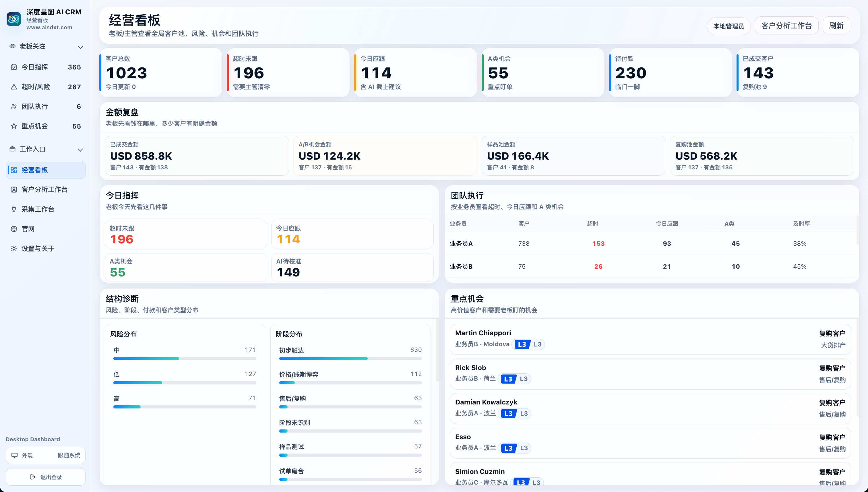Open 今日指挥 via its calendar icon

[14, 67]
